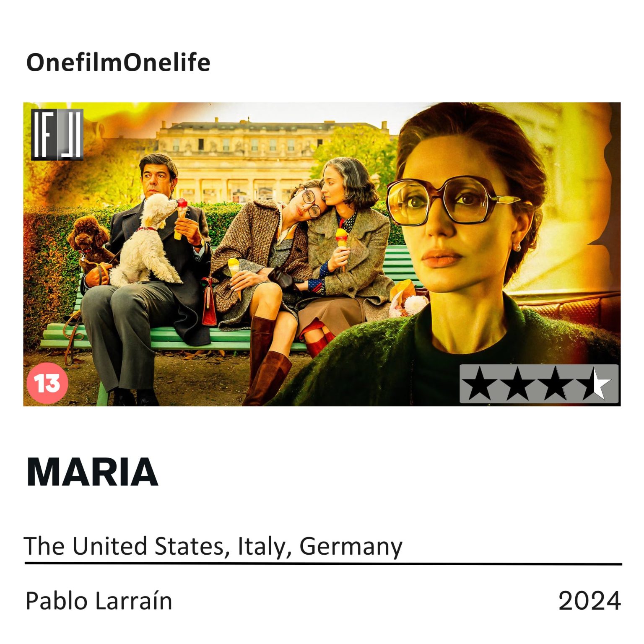The height and width of the screenshot is (644, 644).
Task: Click the red handbag on the bench
Action: click(209, 301)
